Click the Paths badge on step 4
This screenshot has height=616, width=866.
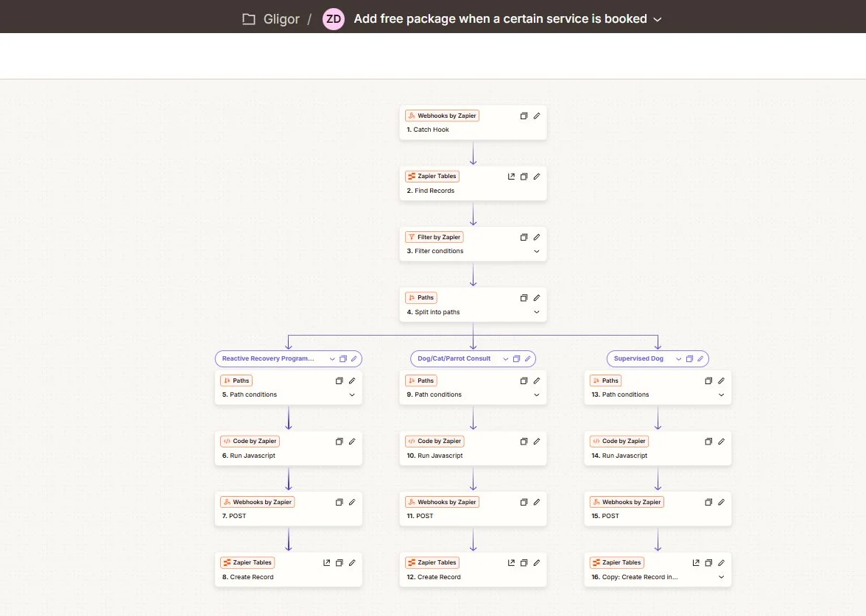421,298
